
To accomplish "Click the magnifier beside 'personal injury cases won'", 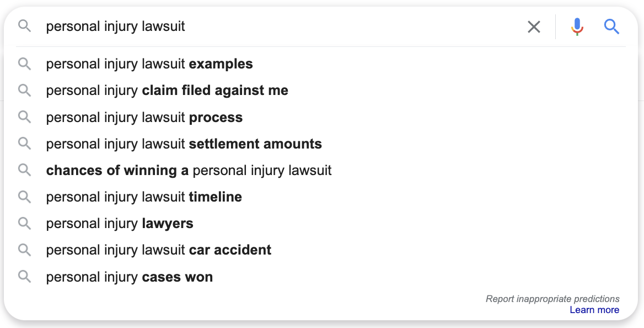I will tap(24, 277).
